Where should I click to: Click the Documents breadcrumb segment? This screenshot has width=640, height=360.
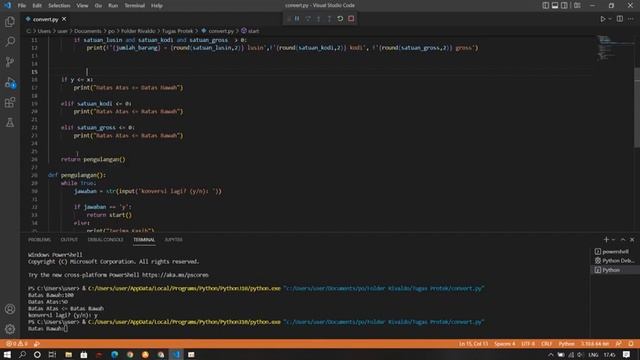pyautogui.click(x=88, y=31)
